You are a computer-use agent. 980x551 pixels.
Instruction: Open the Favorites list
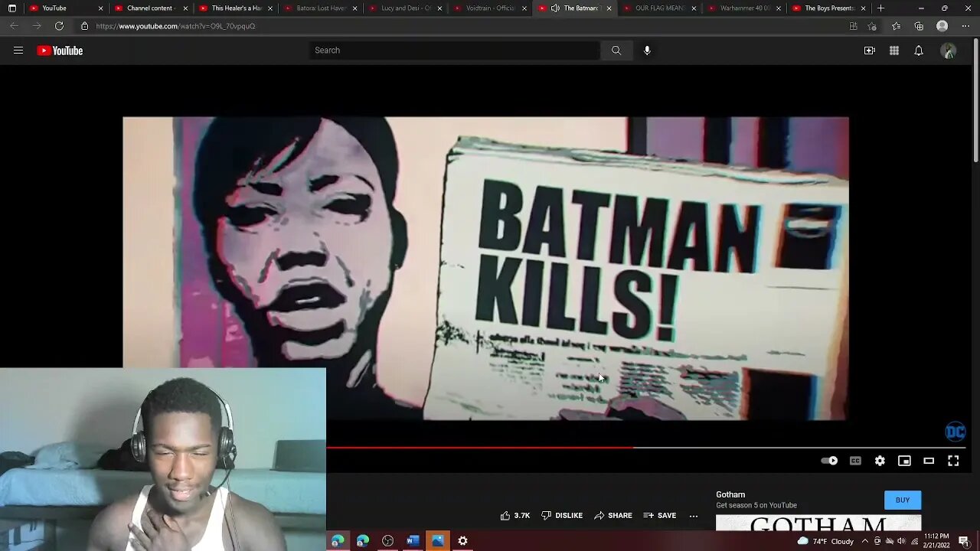(897, 26)
